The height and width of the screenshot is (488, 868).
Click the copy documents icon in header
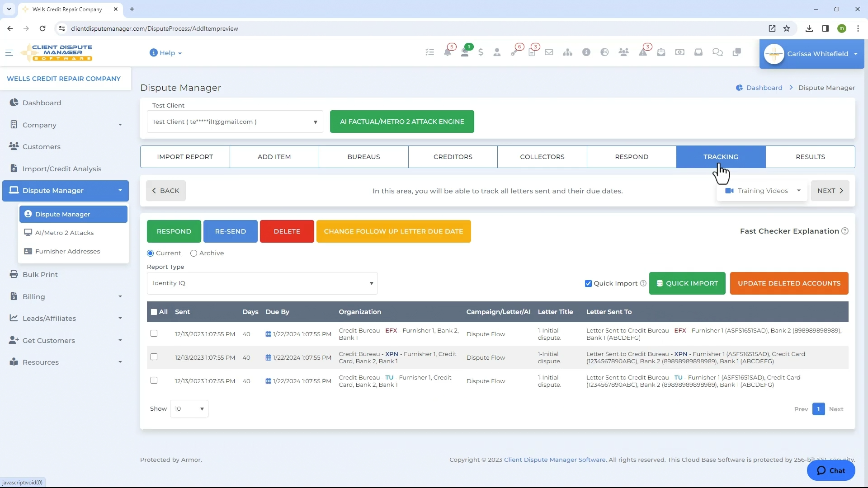(x=736, y=52)
